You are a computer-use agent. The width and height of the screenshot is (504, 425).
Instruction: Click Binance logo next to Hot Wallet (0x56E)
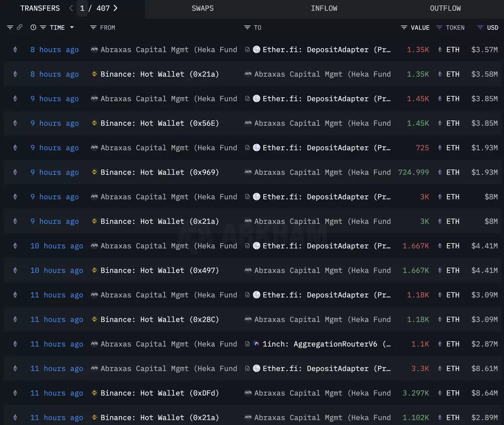click(94, 123)
